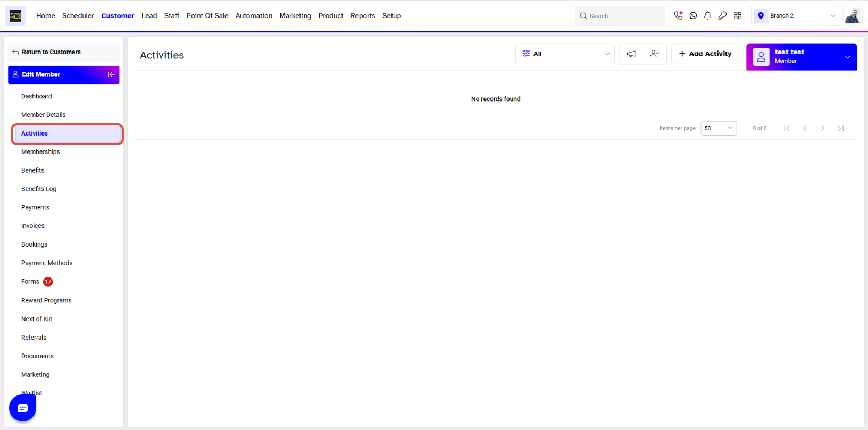Open the apps grid icon
Screen dimensions: 868x430
(738, 15)
